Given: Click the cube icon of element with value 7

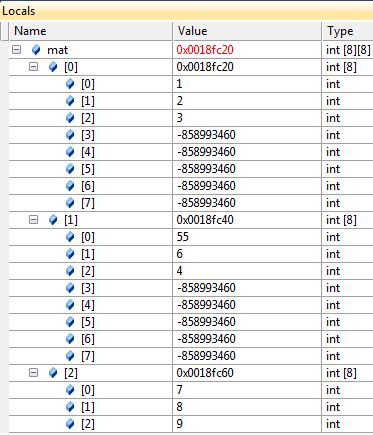Looking at the screenshot, I should pos(70,390).
